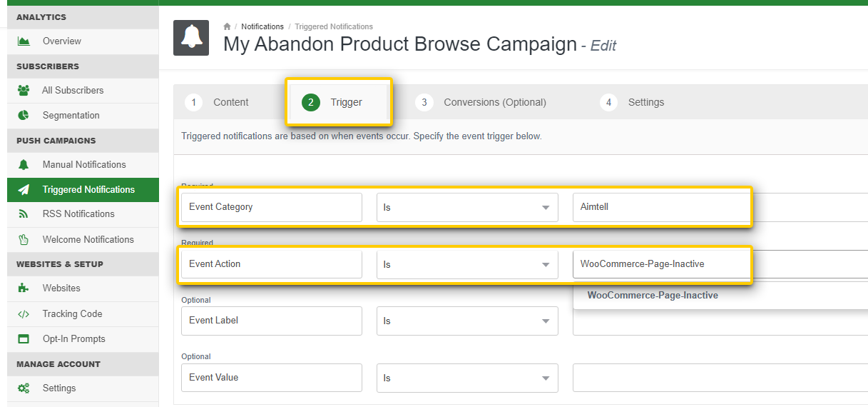Select the WooCommerce-Page-Inactive suggestion
This screenshot has height=407, width=868.
pyautogui.click(x=653, y=296)
